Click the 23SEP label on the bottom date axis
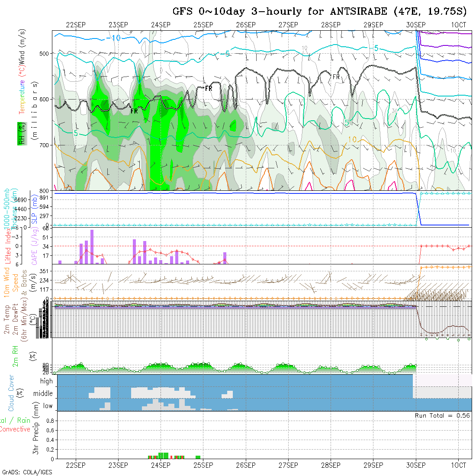This screenshot has height=476, width=476. (119, 465)
